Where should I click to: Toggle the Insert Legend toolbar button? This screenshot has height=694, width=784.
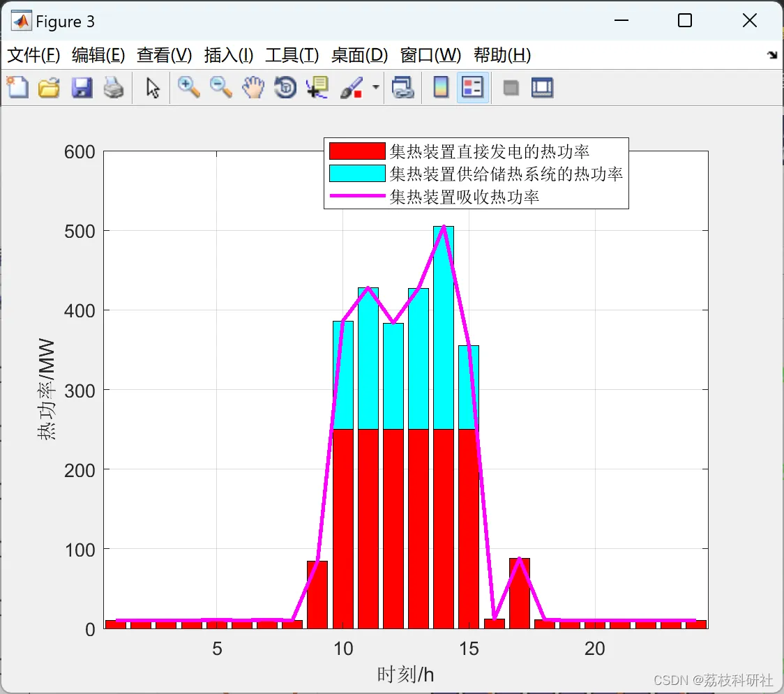tap(472, 87)
